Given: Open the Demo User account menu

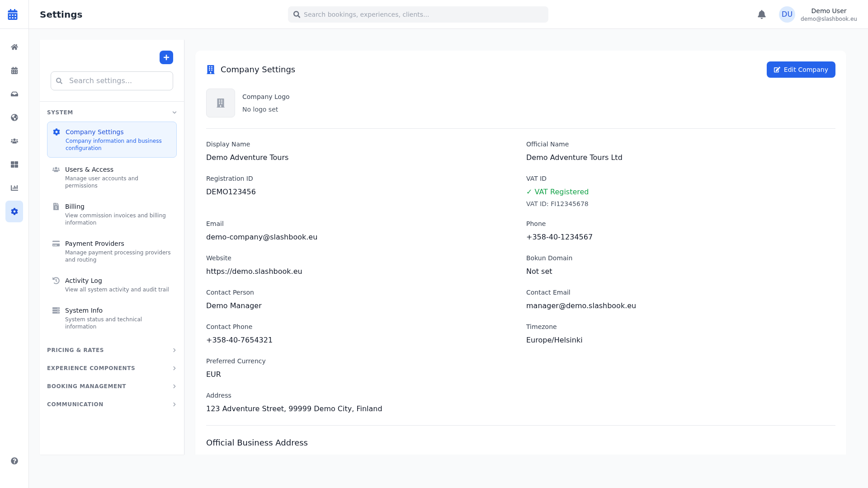Looking at the screenshot, I should coord(818,14).
